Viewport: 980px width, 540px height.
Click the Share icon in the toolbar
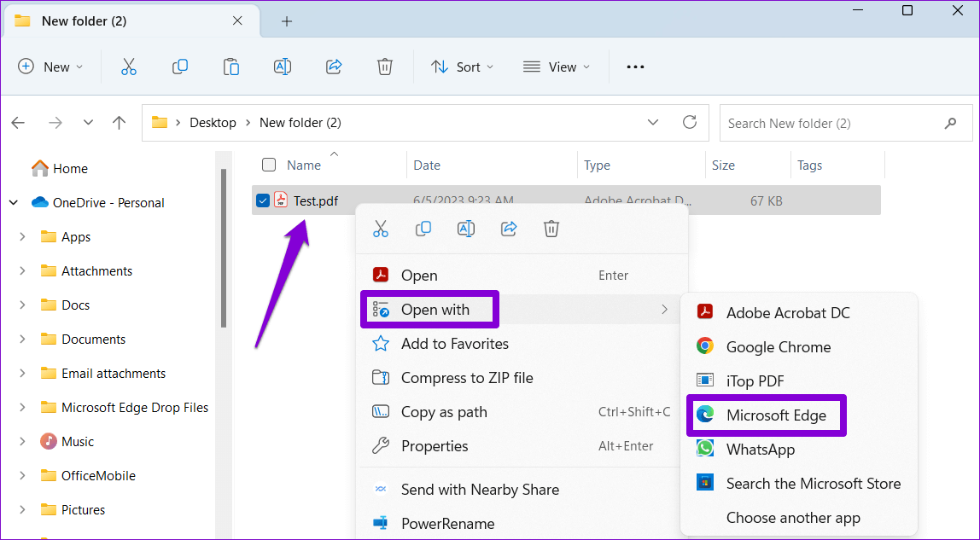coord(334,67)
